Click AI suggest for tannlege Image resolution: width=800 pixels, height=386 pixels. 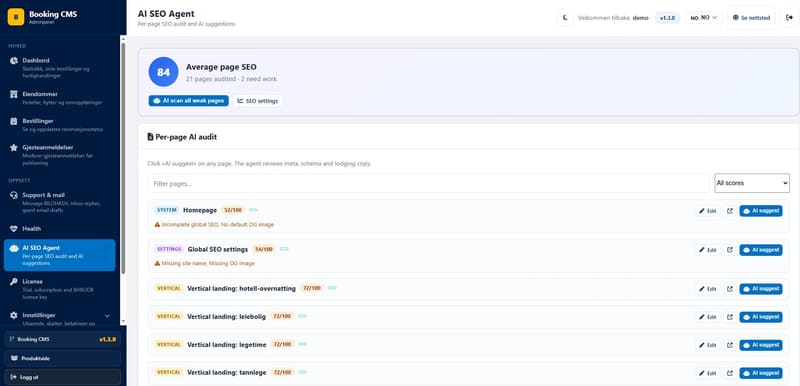(761, 373)
